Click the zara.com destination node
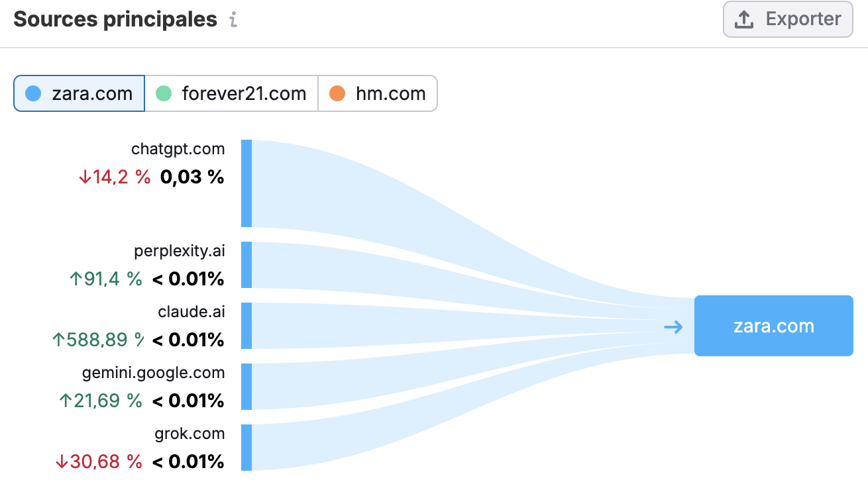 (773, 326)
